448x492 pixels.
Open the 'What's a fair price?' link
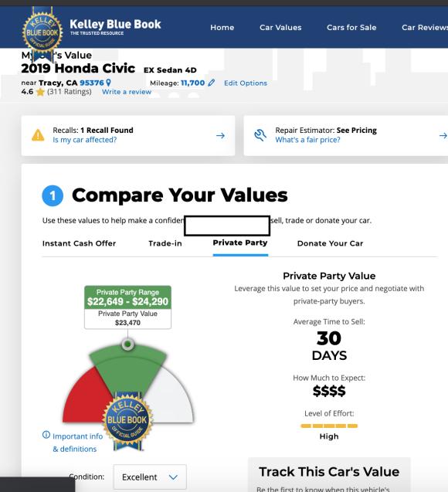click(307, 140)
